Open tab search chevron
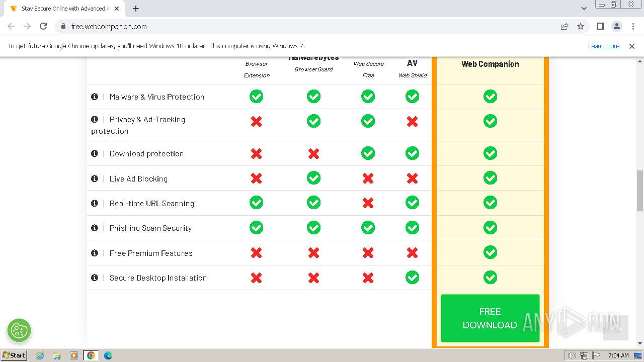This screenshot has height=362, width=644. click(x=584, y=9)
